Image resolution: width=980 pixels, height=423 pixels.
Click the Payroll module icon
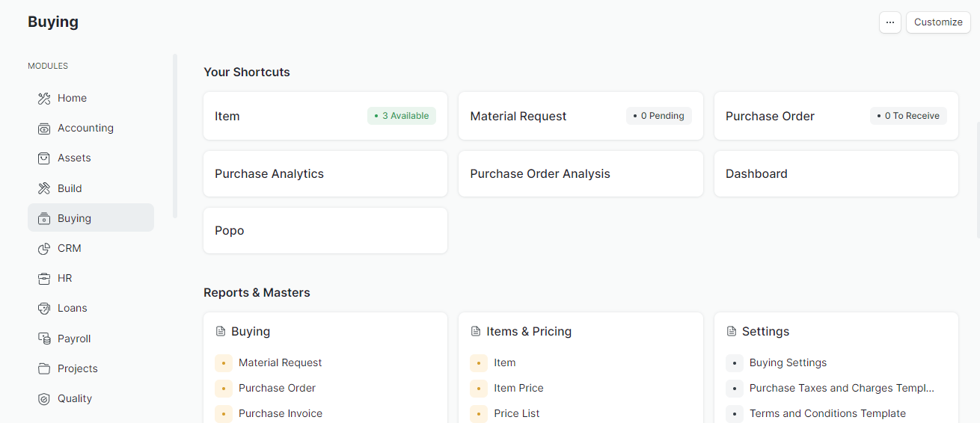[44, 339]
